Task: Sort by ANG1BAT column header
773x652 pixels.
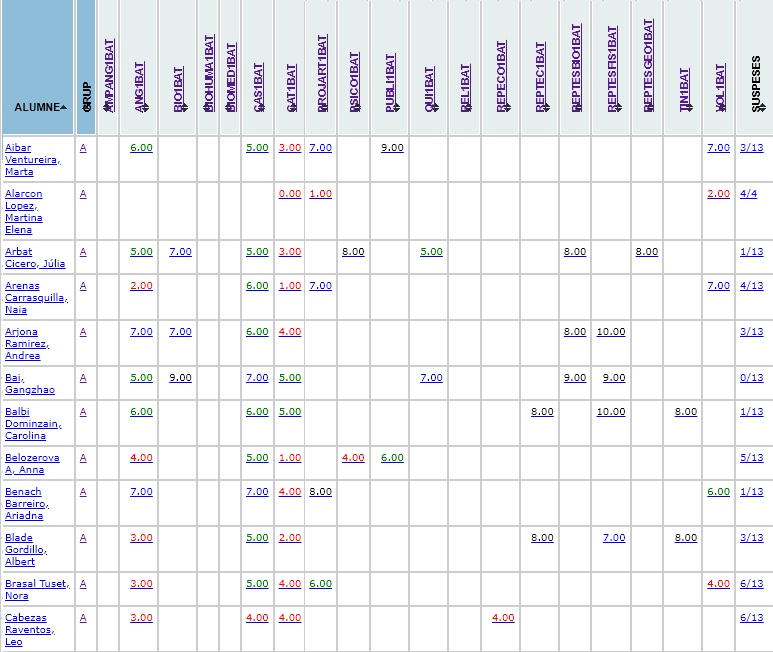Action: coord(140,87)
